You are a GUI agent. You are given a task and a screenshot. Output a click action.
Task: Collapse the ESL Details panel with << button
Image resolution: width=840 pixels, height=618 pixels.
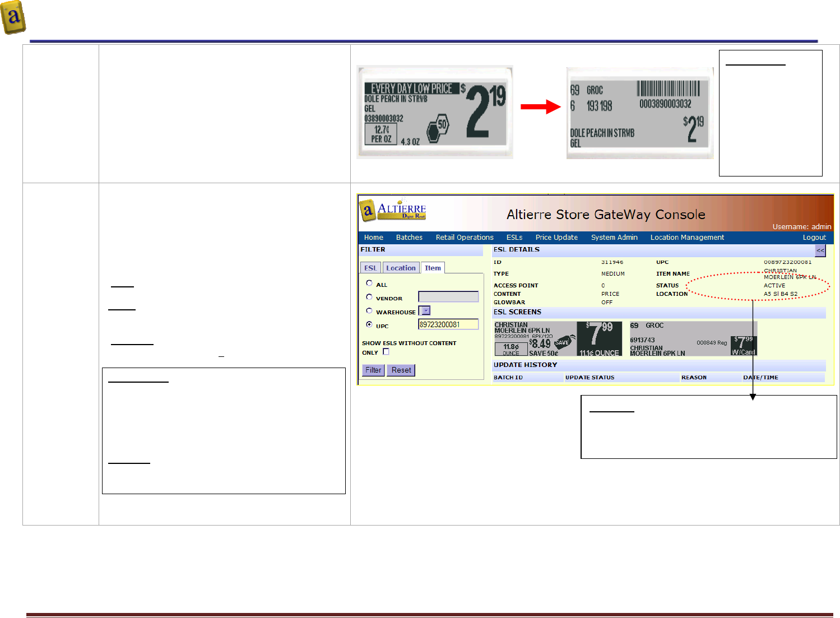pos(820,250)
